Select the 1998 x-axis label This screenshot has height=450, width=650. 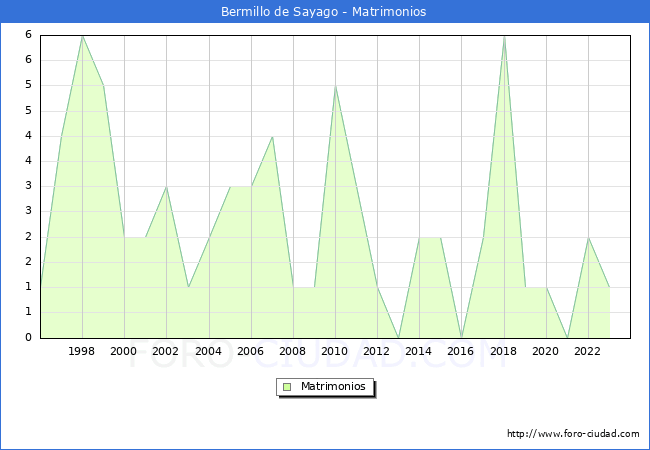[x=82, y=351]
